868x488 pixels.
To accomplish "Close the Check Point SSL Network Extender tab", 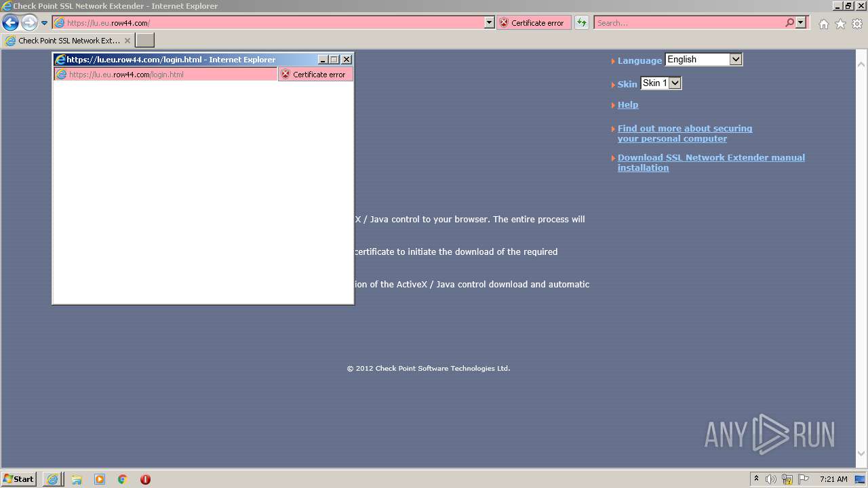I will click(127, 41).
